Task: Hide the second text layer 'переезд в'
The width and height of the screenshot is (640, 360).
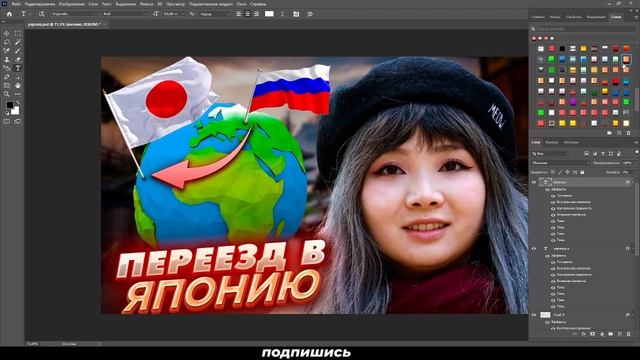Action: point(533,249)
